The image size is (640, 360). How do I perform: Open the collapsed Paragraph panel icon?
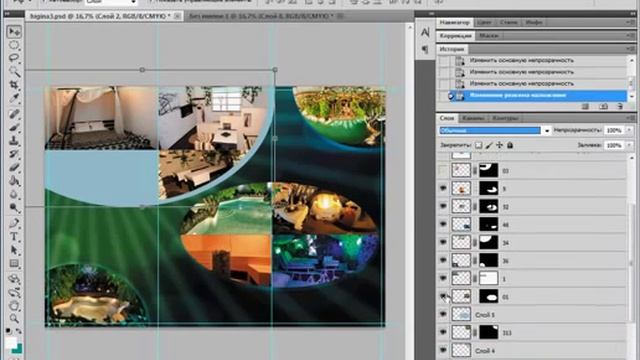tap(425, 50)
